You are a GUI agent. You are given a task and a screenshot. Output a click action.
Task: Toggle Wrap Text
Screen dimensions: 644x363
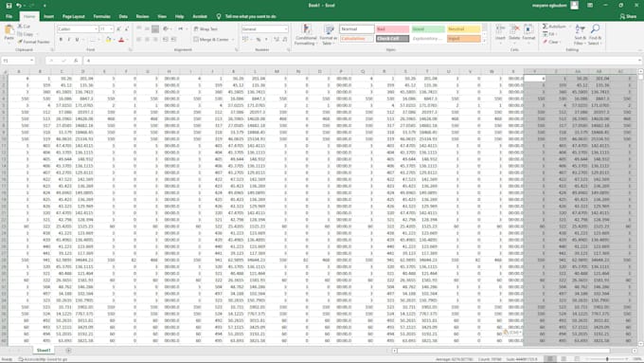(206, 28)
